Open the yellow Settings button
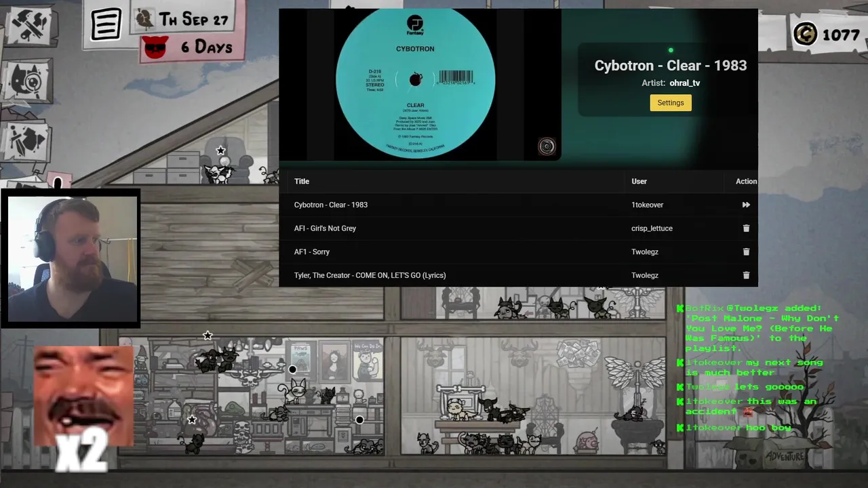 tap(670, 102)
